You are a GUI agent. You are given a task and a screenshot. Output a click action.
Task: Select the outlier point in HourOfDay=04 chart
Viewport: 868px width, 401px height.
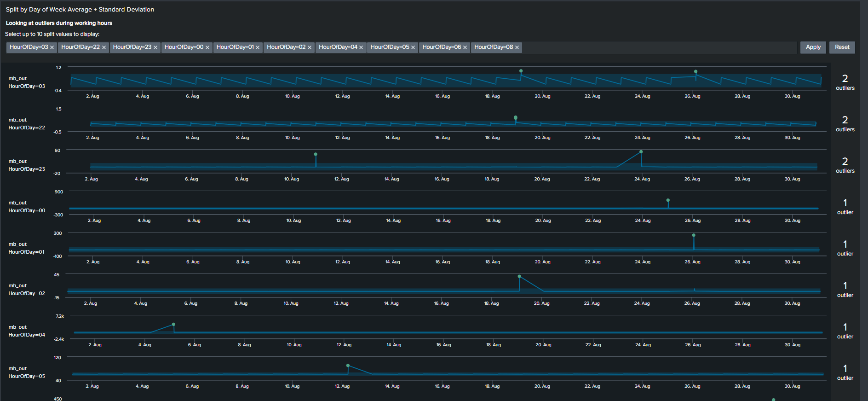173,324
